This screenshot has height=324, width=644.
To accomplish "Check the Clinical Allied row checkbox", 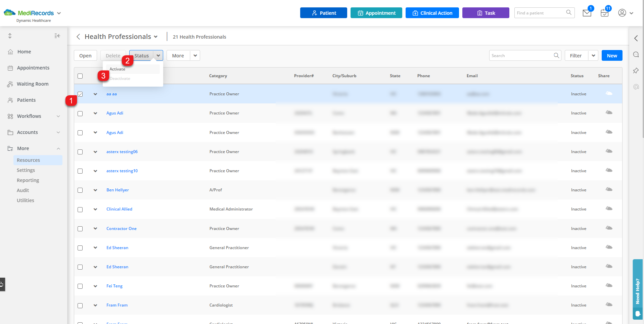I will [80, 210].
